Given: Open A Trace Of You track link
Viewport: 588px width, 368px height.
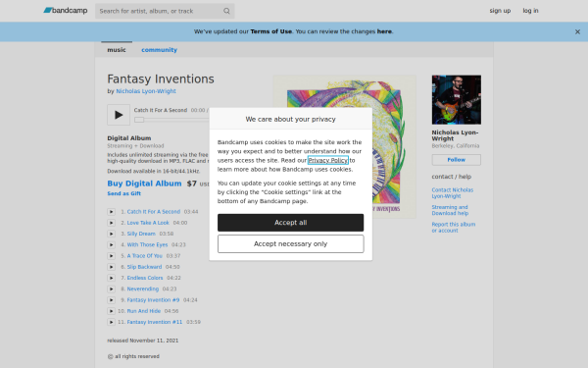Looking at the screenshot, I should tap(144, 256).
